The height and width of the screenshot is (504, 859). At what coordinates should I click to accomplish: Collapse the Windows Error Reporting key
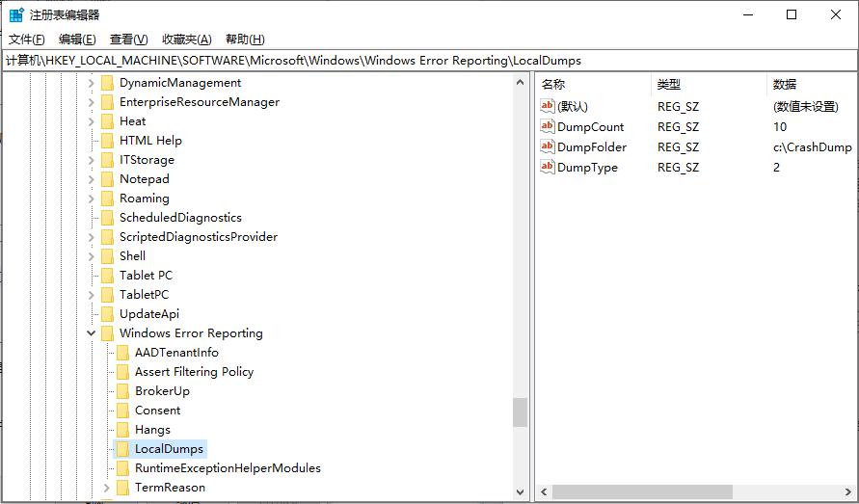[92, 333]
